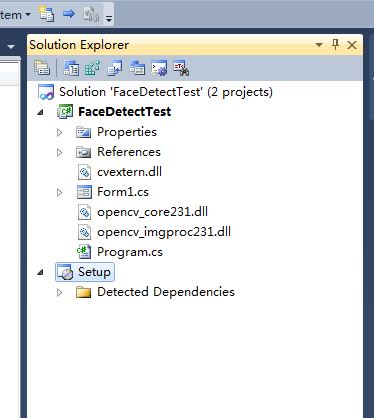Expand the Properties folder node
The height and width of the screenshot is (418, 374).
tap(60, 132)
